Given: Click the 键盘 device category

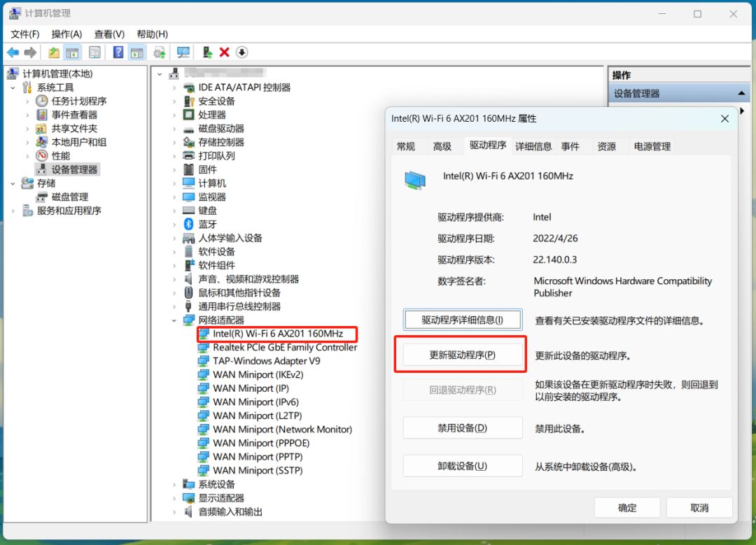Looking at the screenshot, I should [x=208, y=211].
